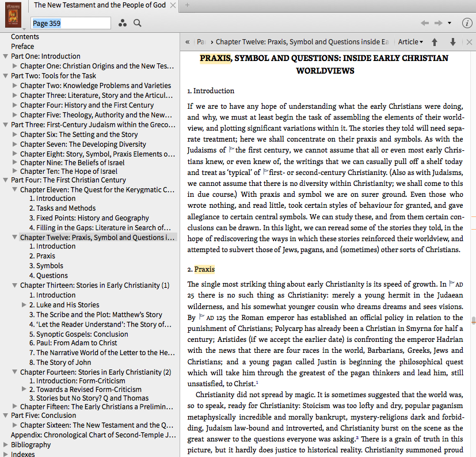Image resolution: width=476 pixels, height=457 pixels.
Task: Expand Chapter One: Christian Origins
Action: pos(14,66)
